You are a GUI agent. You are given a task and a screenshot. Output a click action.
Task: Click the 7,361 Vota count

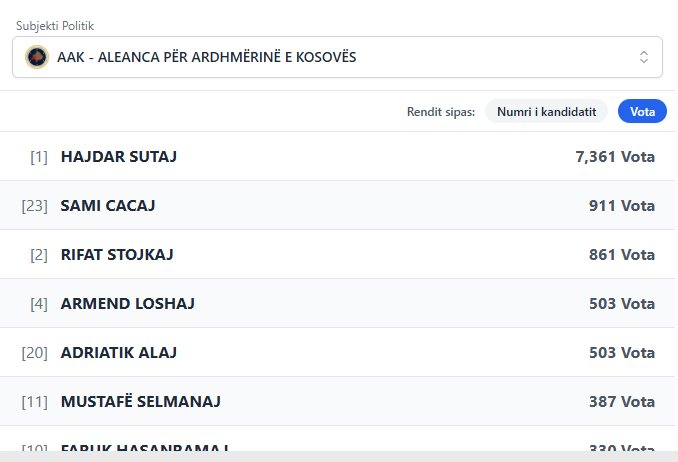coord(609,157)
